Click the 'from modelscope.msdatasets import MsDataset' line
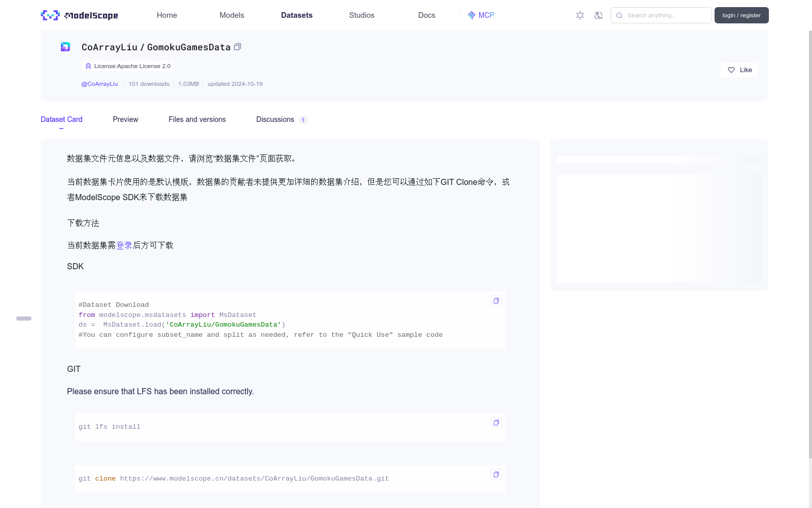Viewport: 812px width, 508px height. (x=167, y=315)
